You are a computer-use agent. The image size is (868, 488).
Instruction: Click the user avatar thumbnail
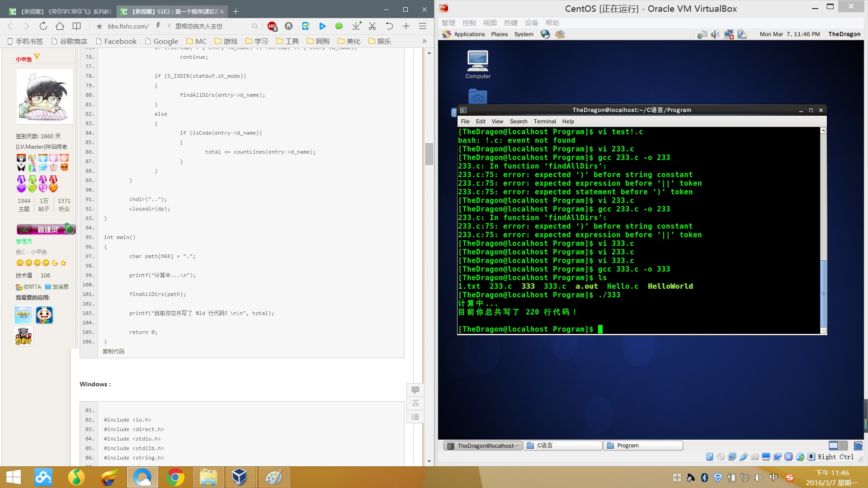(44, 96)
